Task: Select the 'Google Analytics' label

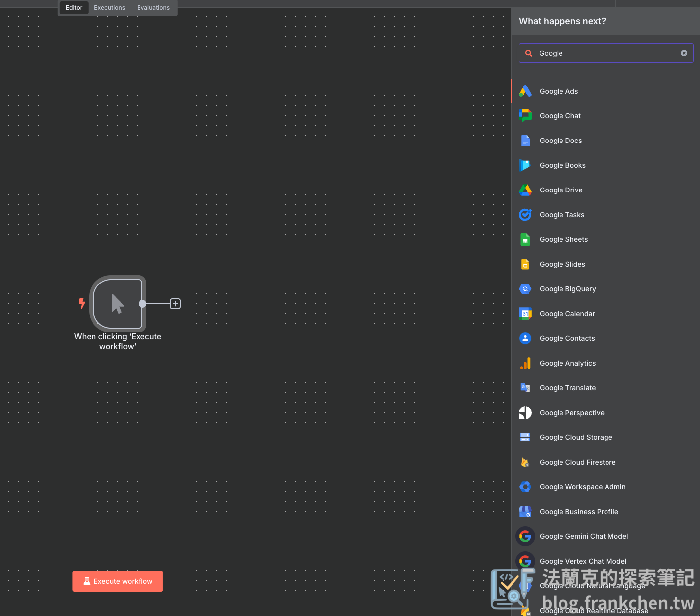Action: 568,363
